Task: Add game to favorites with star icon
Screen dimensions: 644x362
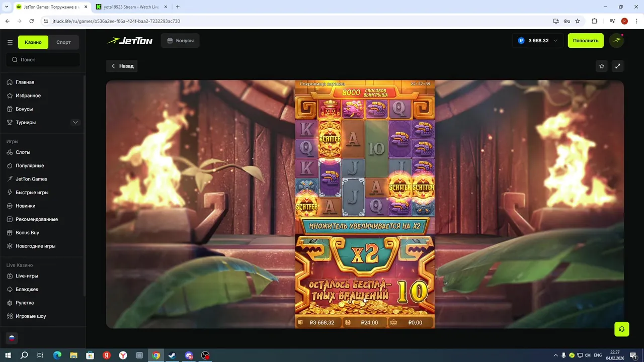Action: pos(602,66)
